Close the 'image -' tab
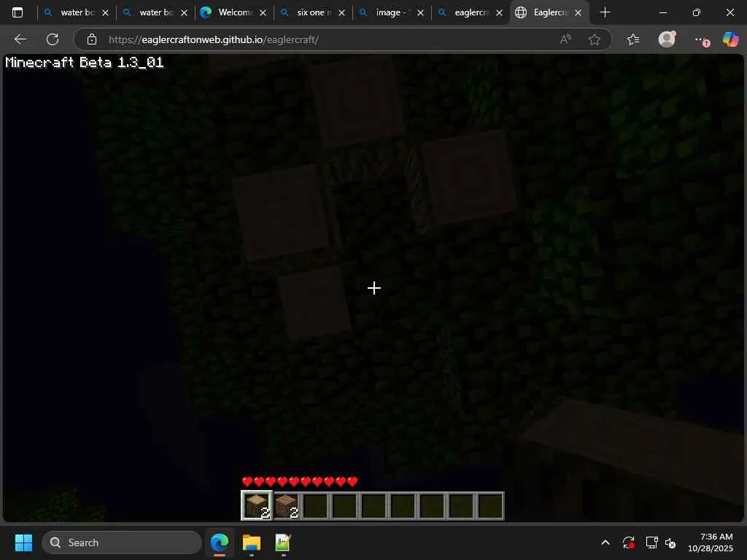Screen dimensions: 747x560 421,13
